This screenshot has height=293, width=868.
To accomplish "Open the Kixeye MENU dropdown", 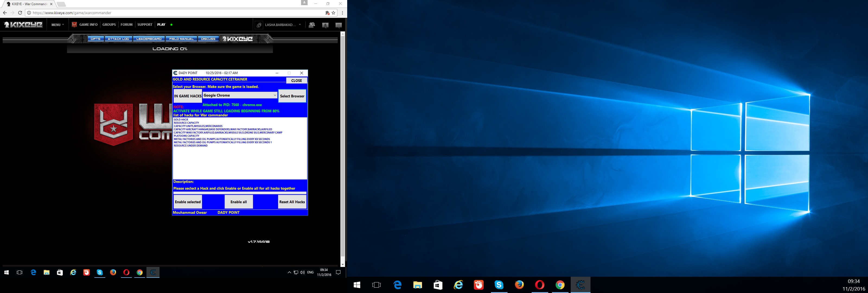I will [x=58, y=25].
